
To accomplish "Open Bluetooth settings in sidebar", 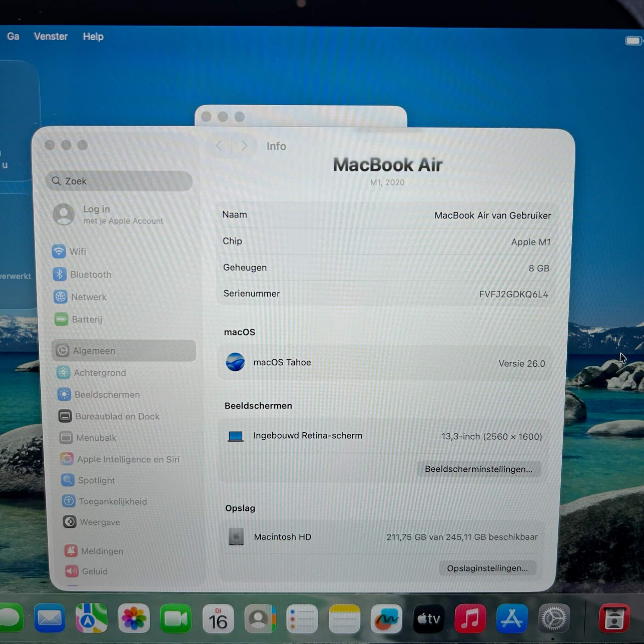I will 82,274.
